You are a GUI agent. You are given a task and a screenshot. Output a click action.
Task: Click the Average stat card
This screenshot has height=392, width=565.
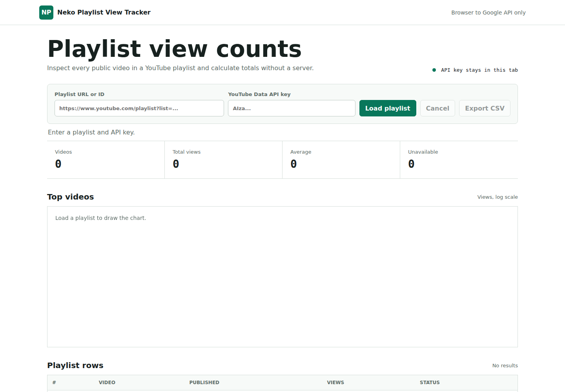tap(341, 160)
